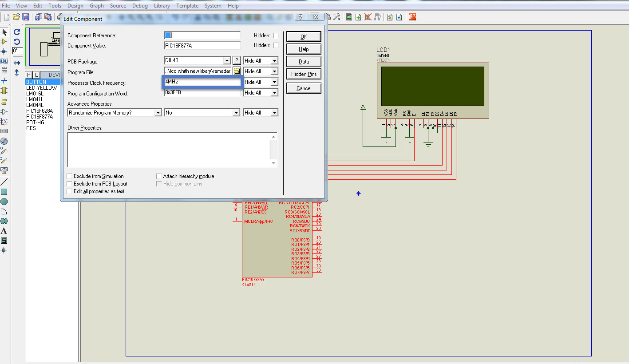Click the Y-Mirror vertical flip icon
The image size is (629, 364).
tap(17, 72)
